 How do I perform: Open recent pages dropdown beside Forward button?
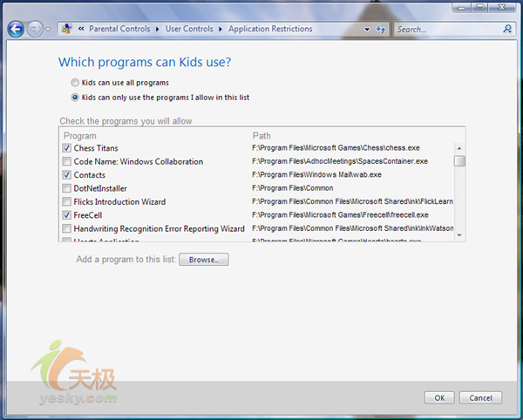[x=48, y=30]
